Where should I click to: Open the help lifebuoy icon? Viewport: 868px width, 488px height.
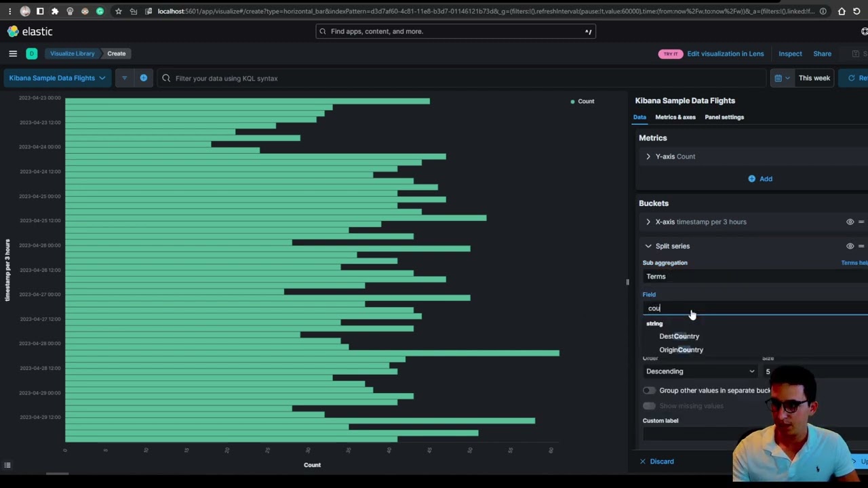click(x=865, y=31)
